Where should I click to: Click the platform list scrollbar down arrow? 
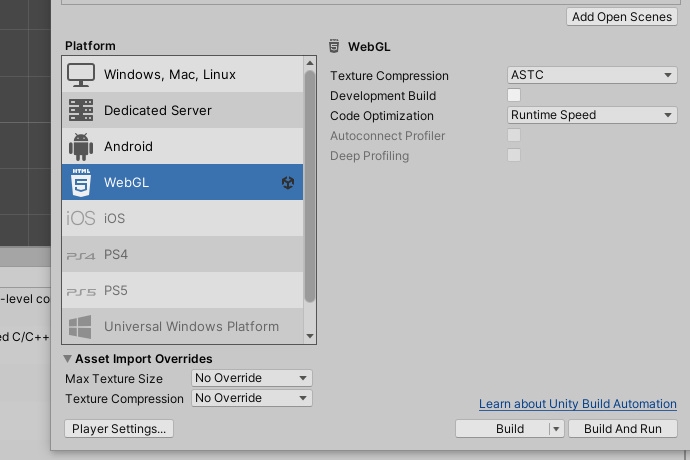[310, 337]
